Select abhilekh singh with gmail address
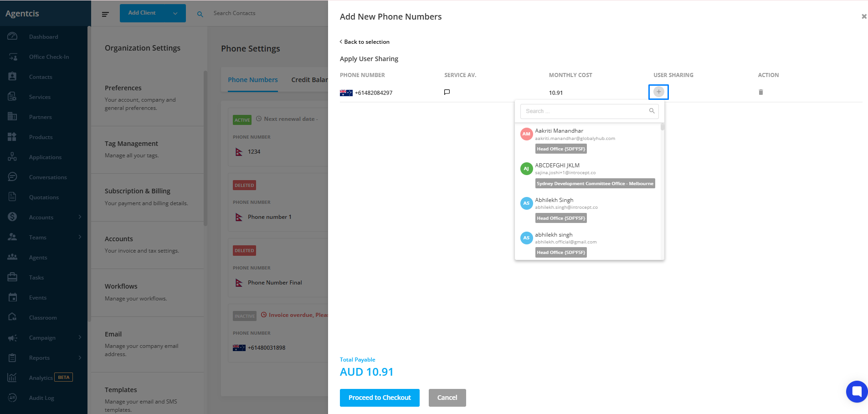 [x=588, y=244]
